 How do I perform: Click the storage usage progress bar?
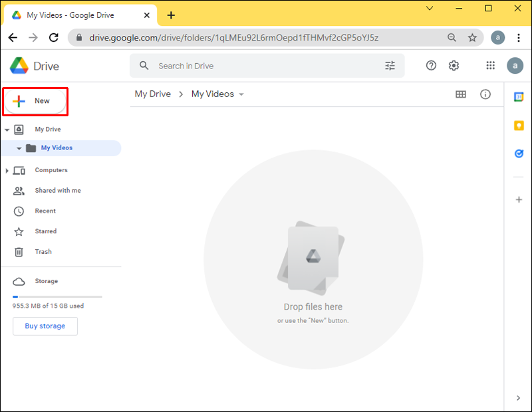[x=57, y=296]
